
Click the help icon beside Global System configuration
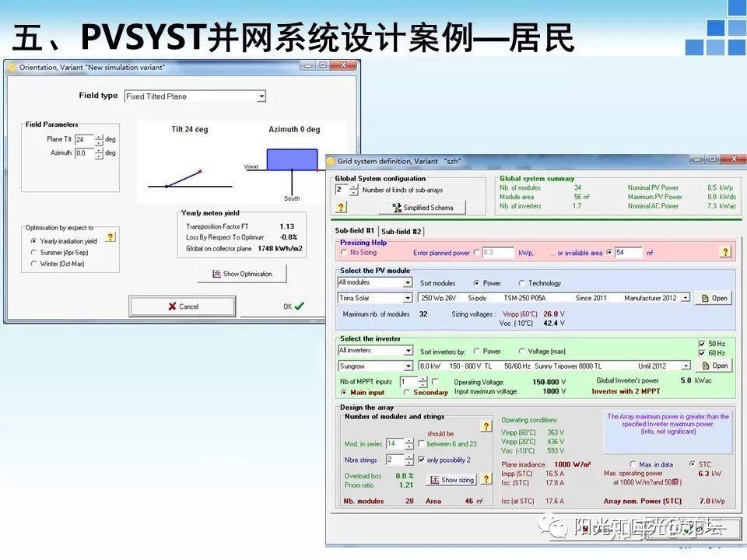343,205
